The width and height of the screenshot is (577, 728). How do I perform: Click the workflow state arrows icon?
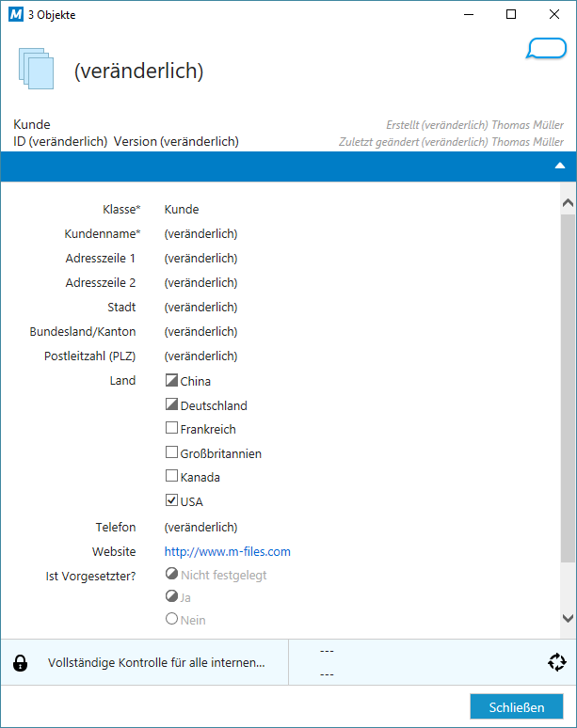point(556,662)
